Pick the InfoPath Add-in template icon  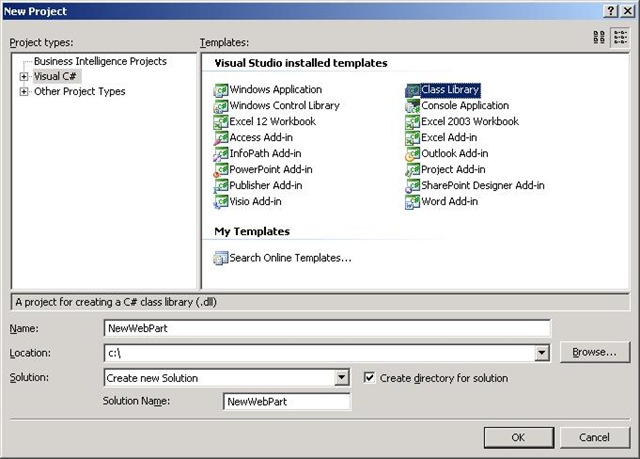(221, 154)
